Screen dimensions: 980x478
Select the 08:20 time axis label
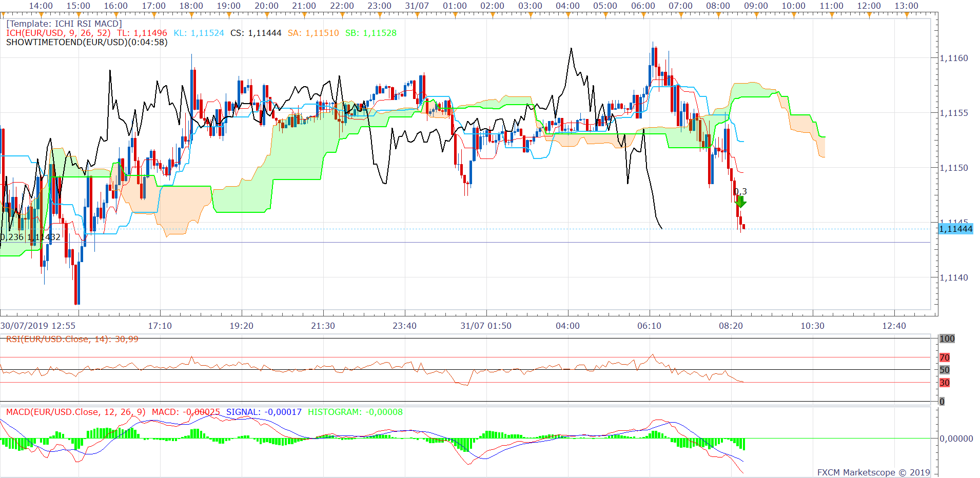pos(731,326)
